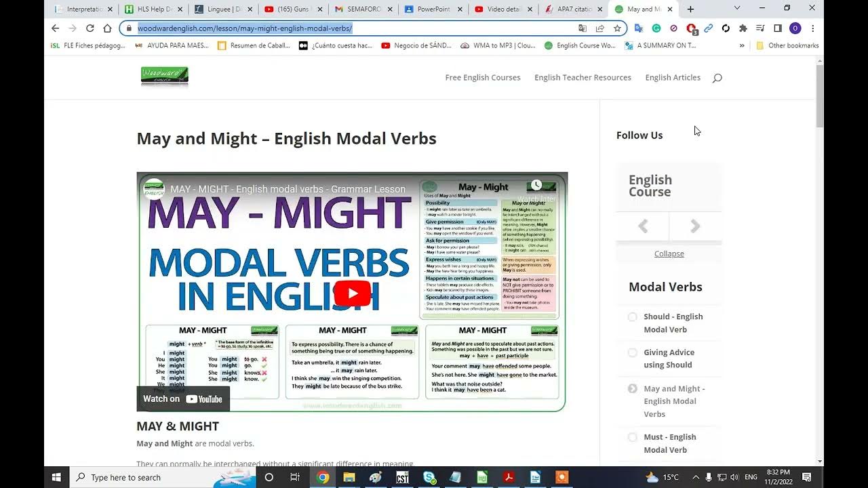Open Task View on taskbar
Image resolution: width=868 pixels, height=488 pixels.
coord(295,477)
